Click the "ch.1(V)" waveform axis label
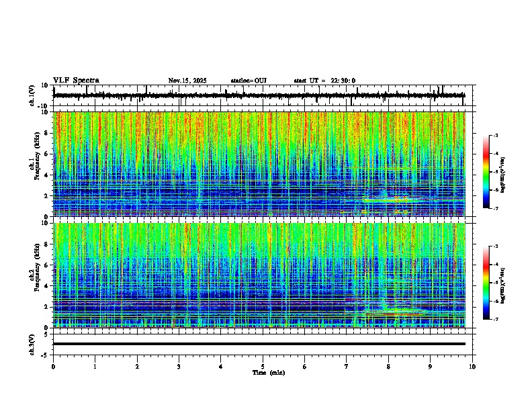The width and height of the screenshot is (532, 411). (x=32, y=95)
